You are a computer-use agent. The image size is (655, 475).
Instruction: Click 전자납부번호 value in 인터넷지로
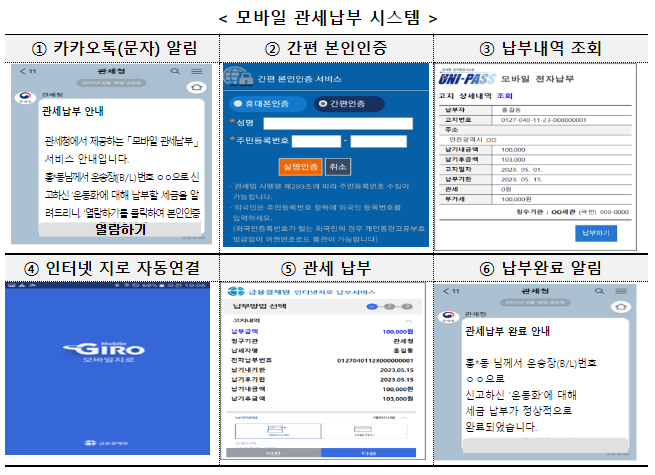click(x=375, y=361)
